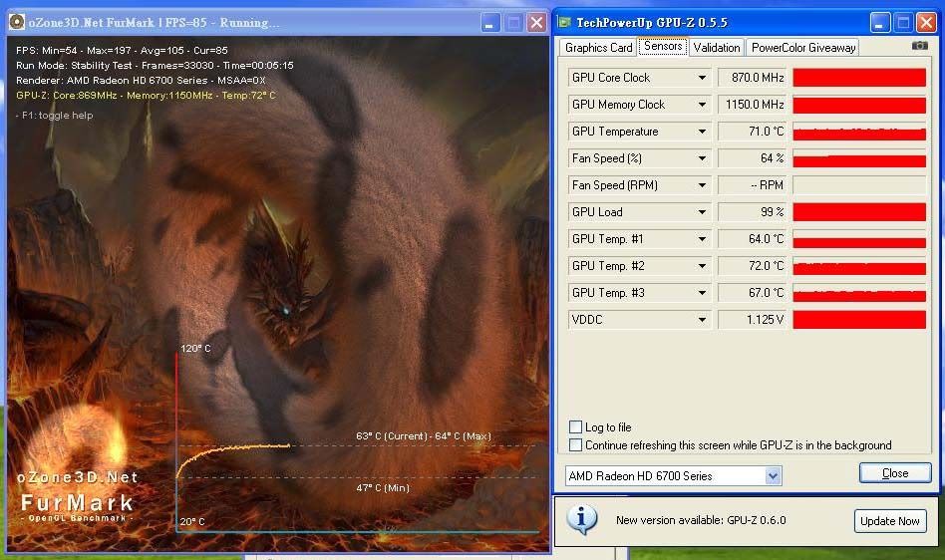Click the 1150.0 MHz memory clock value
Image resolution: width=945 pixels, height=560 pixels.
753,105
